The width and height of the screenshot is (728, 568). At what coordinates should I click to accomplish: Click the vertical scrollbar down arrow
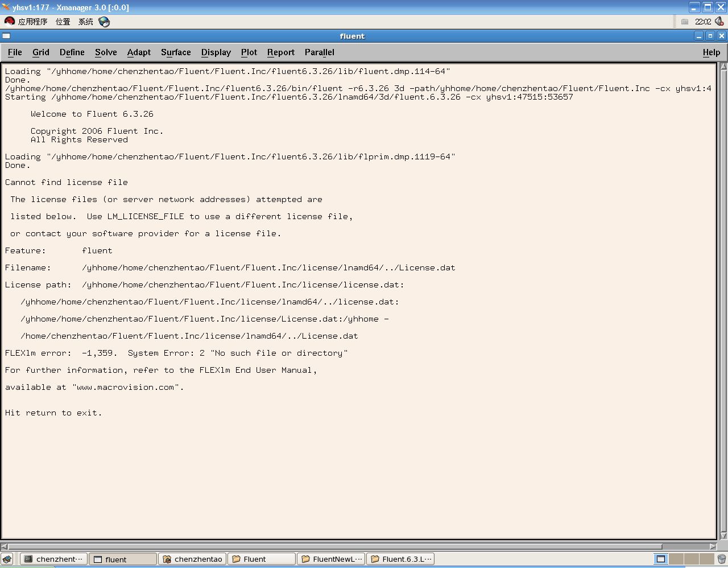tap(723, 536)
